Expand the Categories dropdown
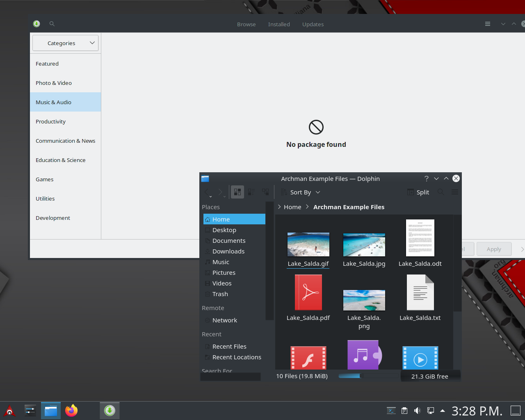This screenshot has width=525, height=420. pos(66,43)
